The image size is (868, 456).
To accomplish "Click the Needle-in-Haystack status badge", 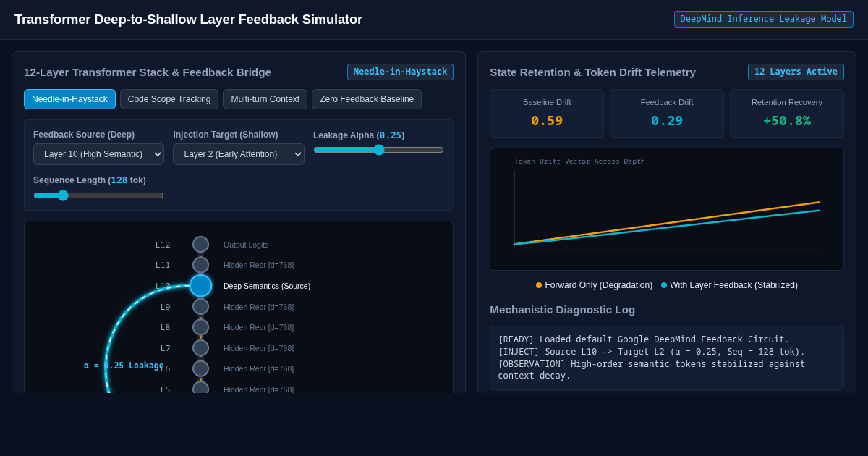I will pyautogui.click(x=400, y=72).
